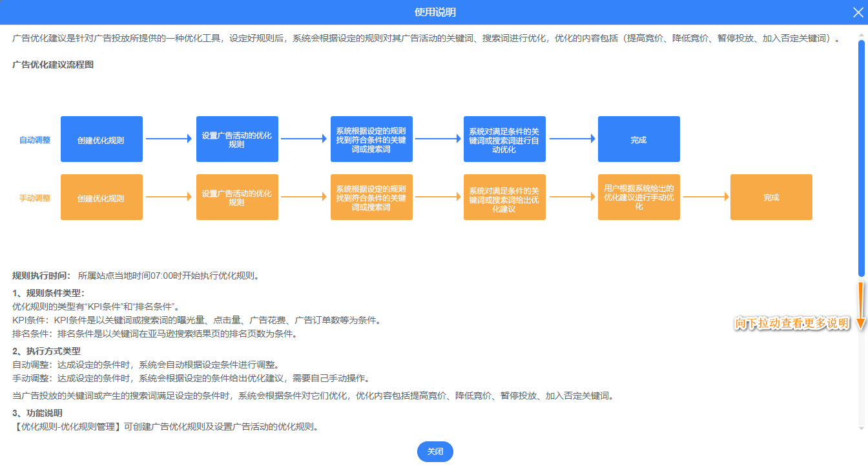This screenshot has height=473, width=868.
Task: Click the orange 手动调整 row label
Action: click(35, 198)
